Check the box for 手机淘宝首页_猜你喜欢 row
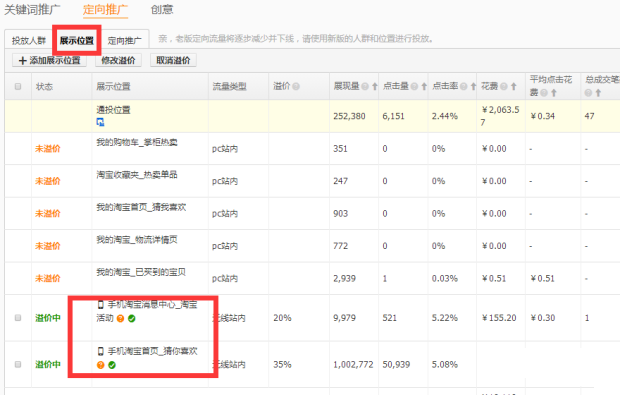 (x=18, y=364)
